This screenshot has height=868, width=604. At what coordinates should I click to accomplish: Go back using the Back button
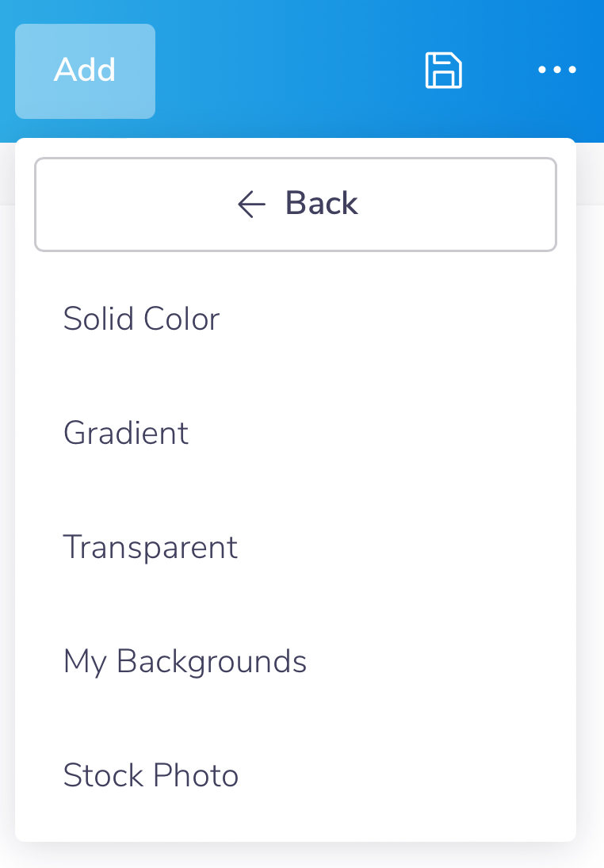[x=296, y=205]
